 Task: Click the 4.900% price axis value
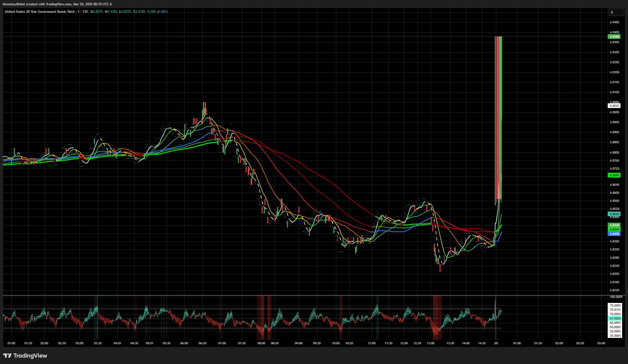[x=614, y=112]
